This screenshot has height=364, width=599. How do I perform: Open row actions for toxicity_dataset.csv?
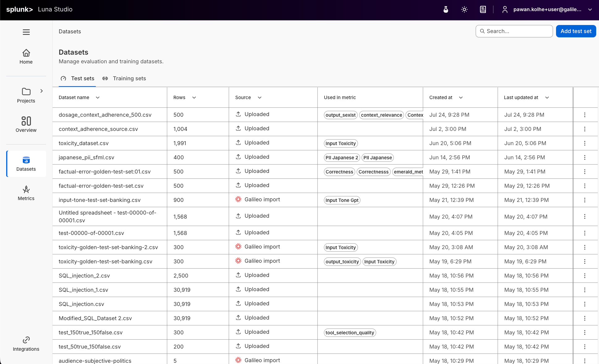pyautogui.click(x=585, y=143)
